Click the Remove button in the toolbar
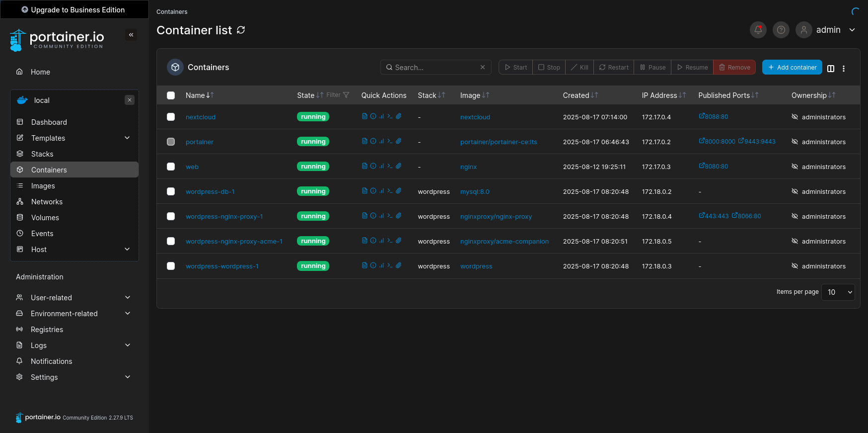The height and width of the screenshot is (433, 868). (x=734, y=67)
